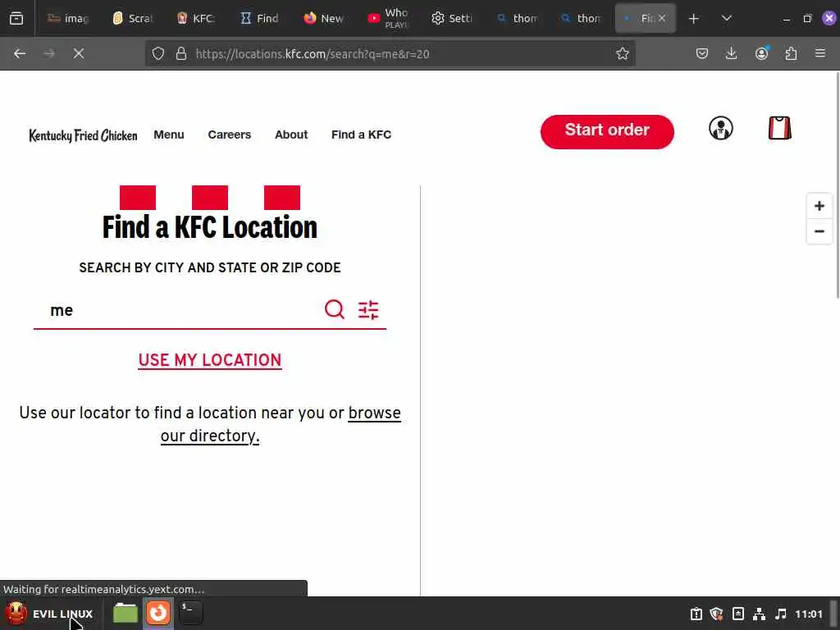Click the clipboard tray icon

pyautogui.click(x=696, y=614)
